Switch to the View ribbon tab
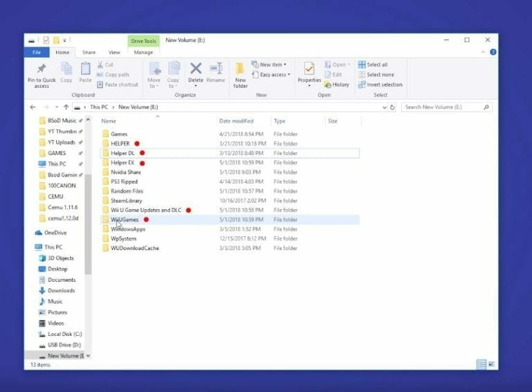 (114, 52)
